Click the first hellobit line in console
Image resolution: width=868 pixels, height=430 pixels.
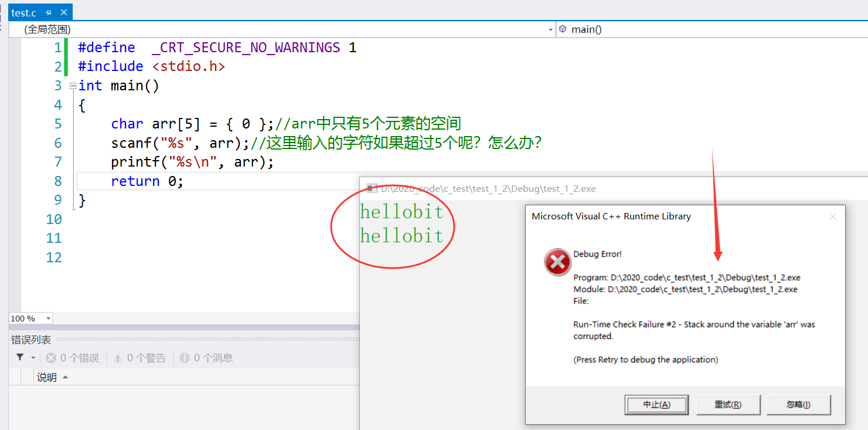pos(401,211)
